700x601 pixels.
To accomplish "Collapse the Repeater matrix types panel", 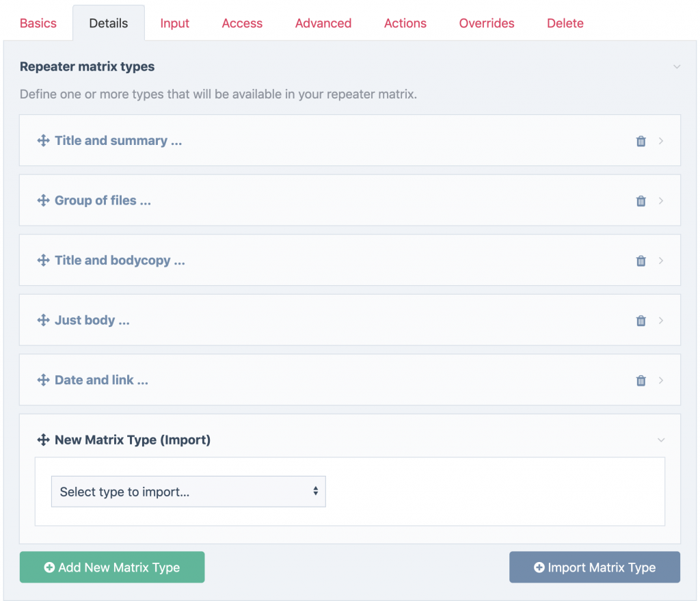I will tap(677, 67).
